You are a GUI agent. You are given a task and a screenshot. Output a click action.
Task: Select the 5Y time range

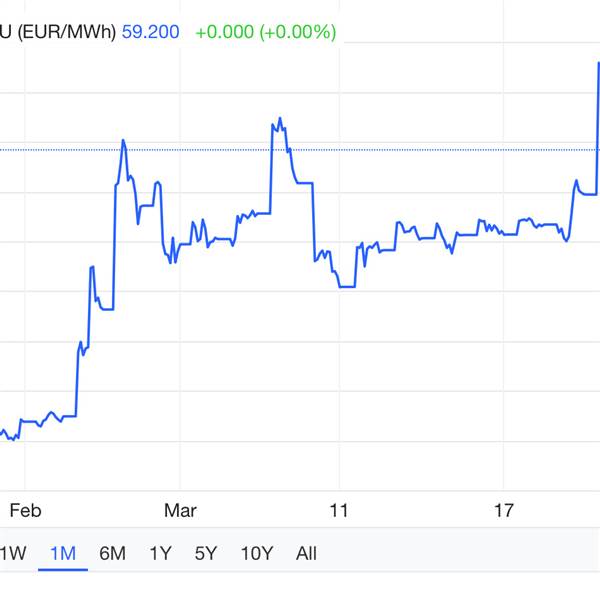coord(206,553)
